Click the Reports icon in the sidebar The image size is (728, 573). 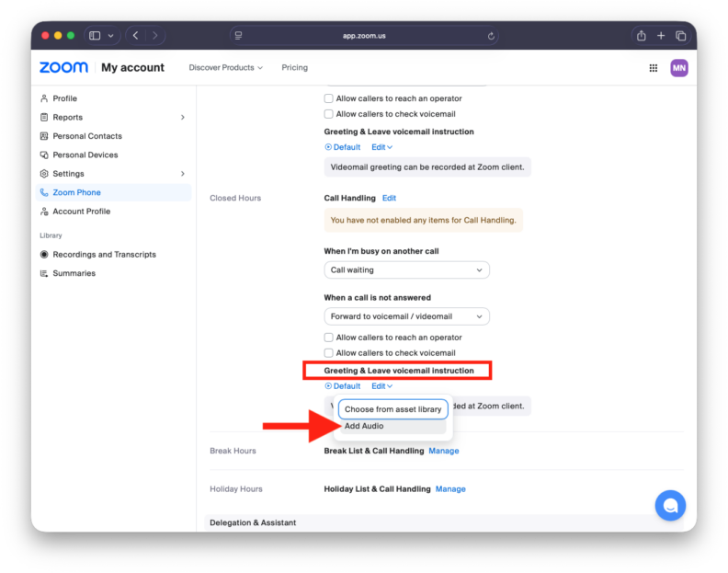click(44, 117)
